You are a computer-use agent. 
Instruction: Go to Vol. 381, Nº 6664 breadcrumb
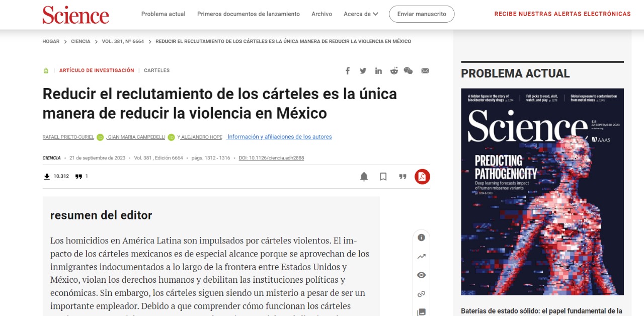point(123,41)
